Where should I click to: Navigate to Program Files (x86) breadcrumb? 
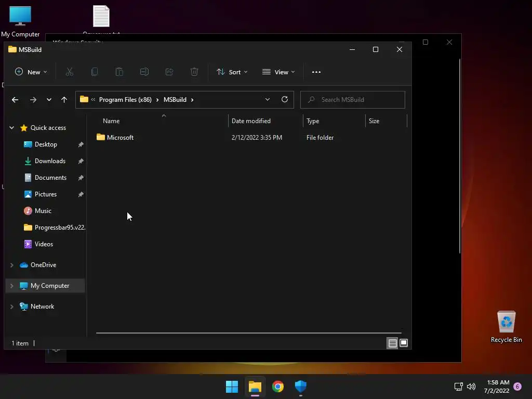[x=125, y=100]
